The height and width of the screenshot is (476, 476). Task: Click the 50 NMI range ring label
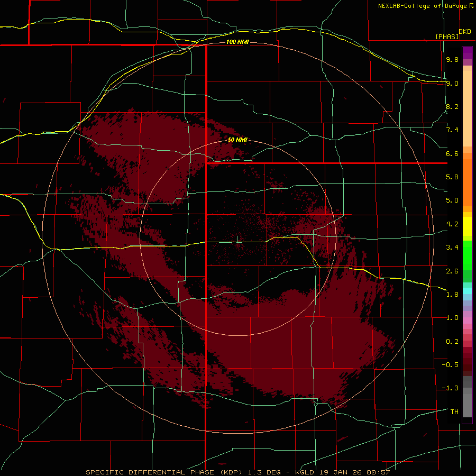coord(237,140)
